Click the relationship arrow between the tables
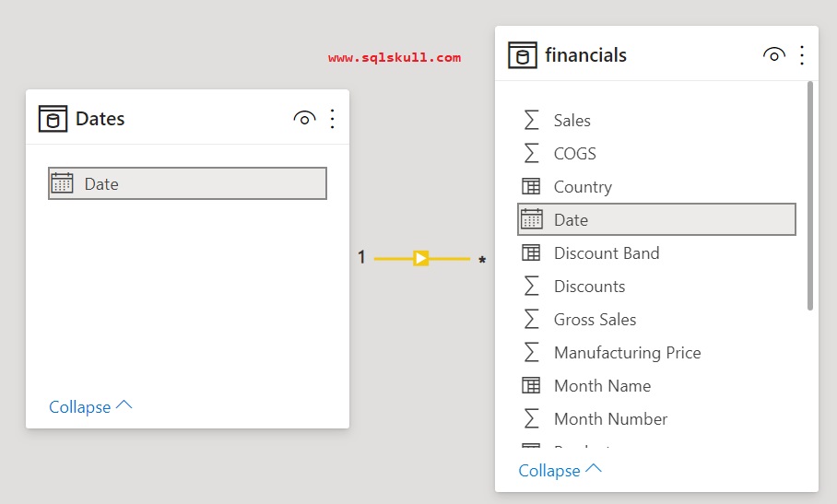Viewport: 837px width, 504px height. pos(421,258)
